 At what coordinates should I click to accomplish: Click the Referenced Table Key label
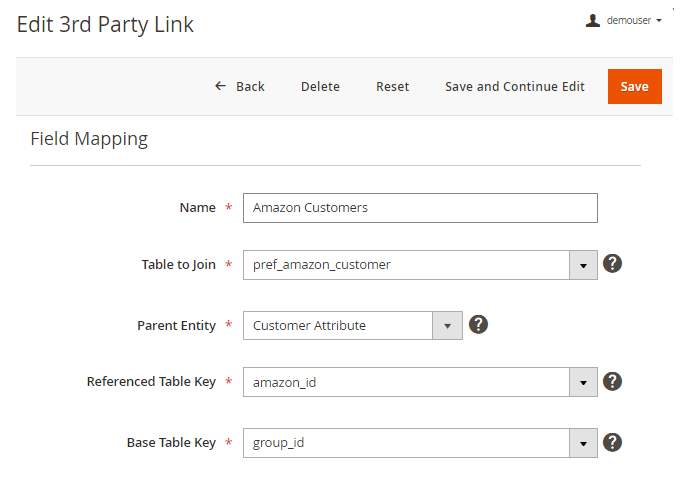pos(151,382)
